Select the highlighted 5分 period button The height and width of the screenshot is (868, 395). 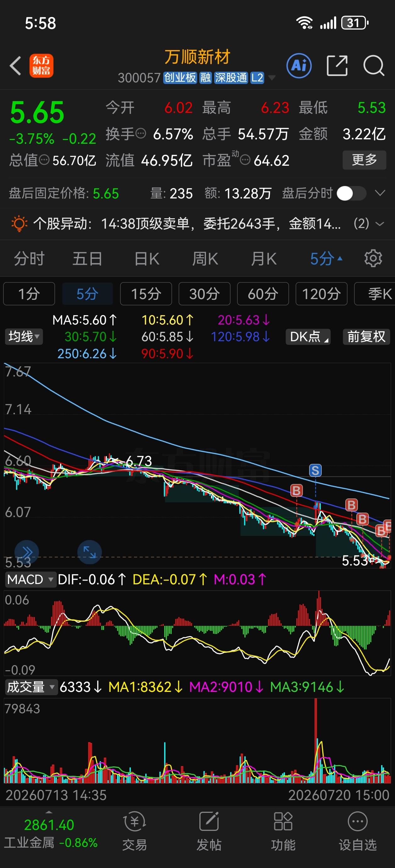pyautogui.click(x=87, y=294)
